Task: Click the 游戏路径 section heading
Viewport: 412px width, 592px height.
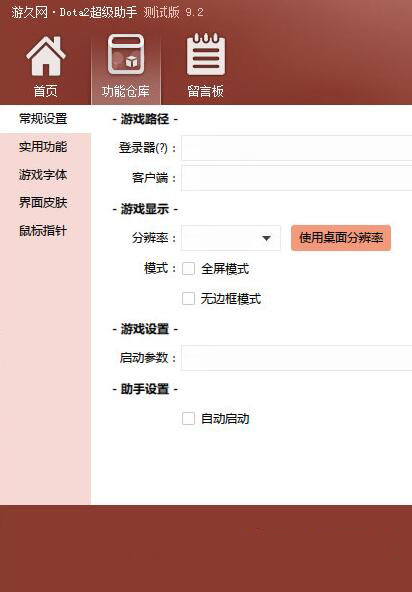Action: 145,119
